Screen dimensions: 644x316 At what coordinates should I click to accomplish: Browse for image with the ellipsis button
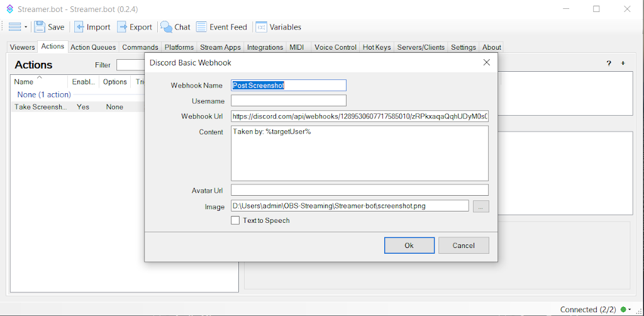481,206
